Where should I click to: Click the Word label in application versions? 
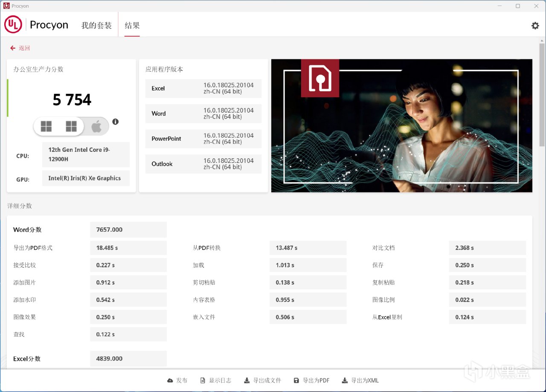[159, 113]
